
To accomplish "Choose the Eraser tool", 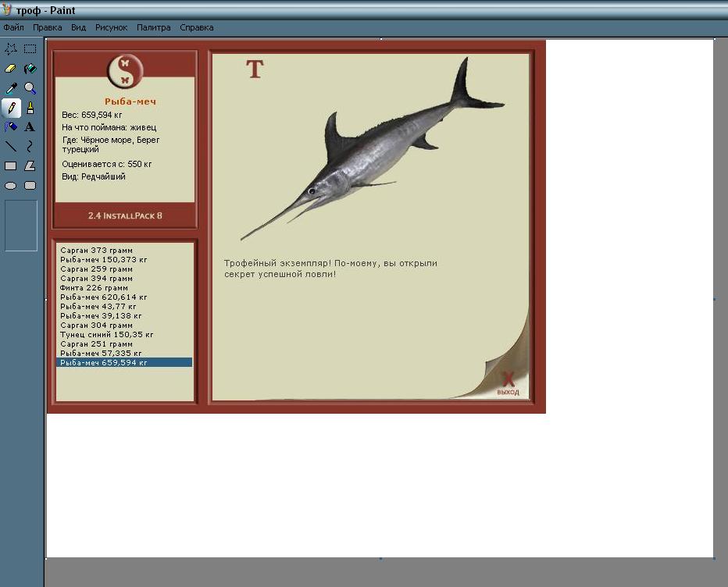I will [x=11, y=69].
